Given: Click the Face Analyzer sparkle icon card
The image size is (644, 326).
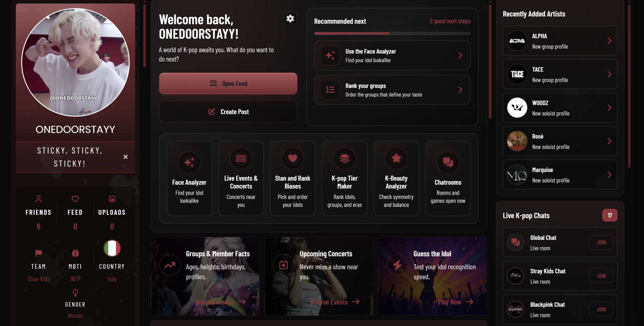Looking at the screenshot, I should pyautogui.click(x=189, y=162).
